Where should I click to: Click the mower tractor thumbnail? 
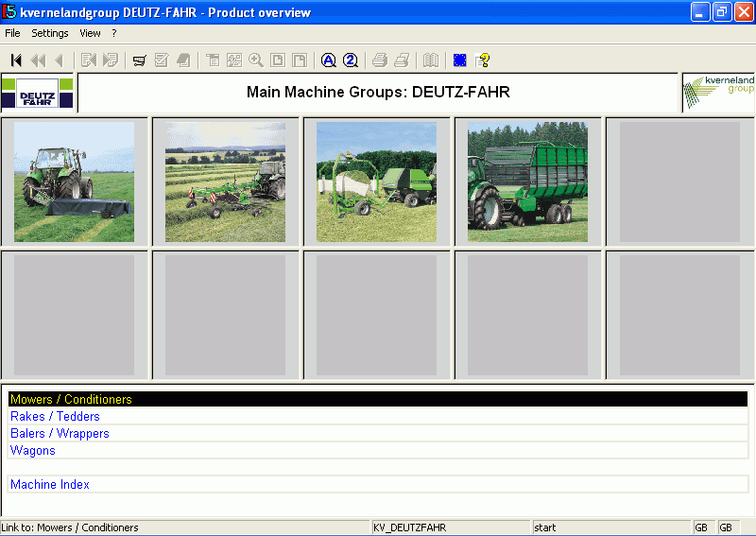[x=74, y=182]
